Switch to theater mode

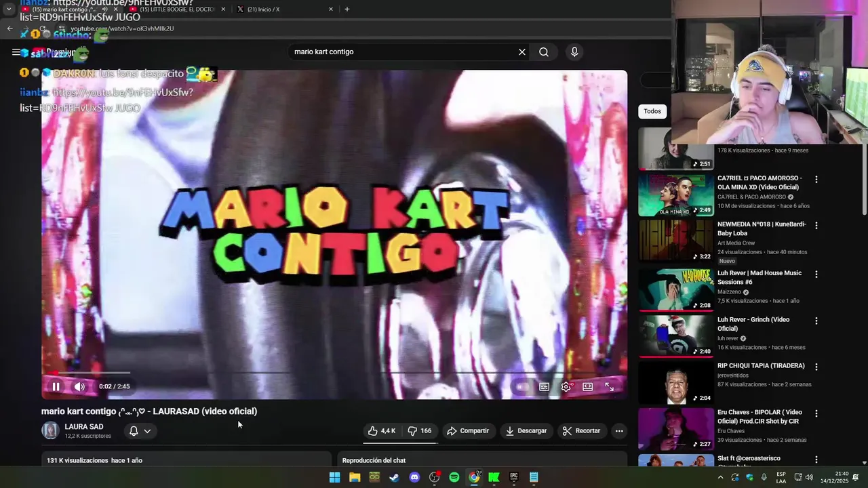click(588, 386)
